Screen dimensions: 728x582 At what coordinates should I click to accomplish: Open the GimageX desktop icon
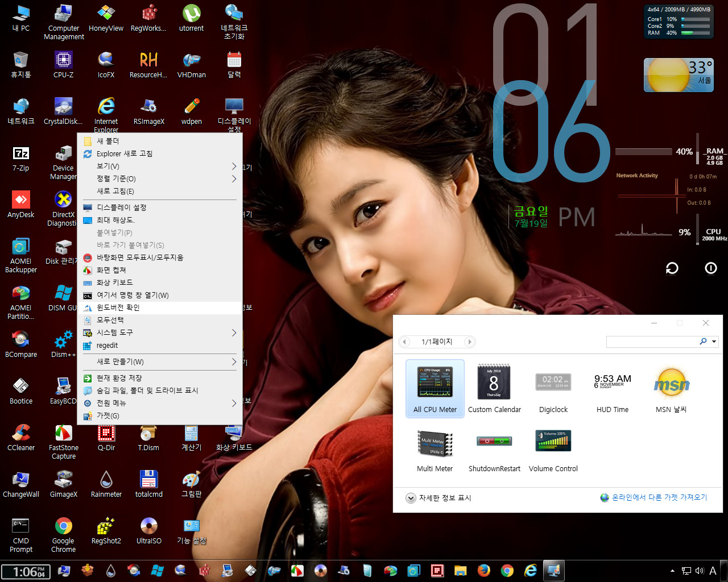64,484
